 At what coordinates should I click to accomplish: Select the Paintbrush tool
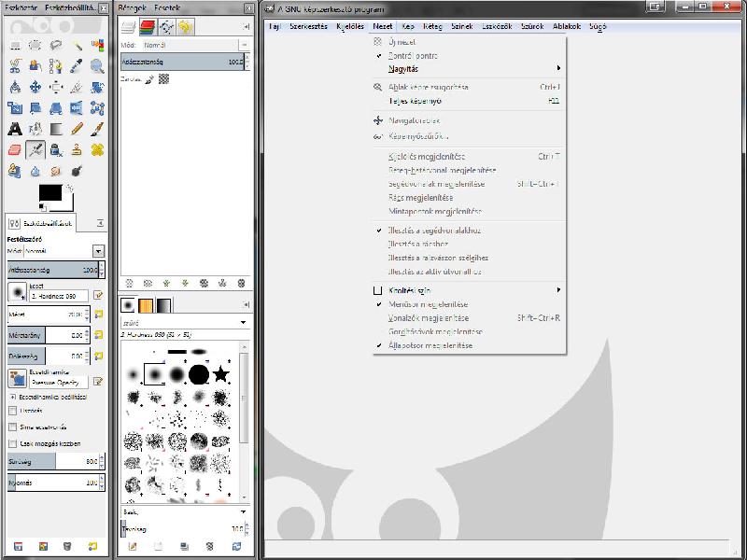97,129
